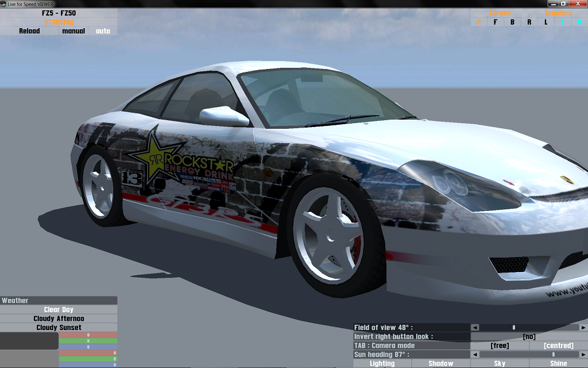Click the 'Invert right button look' label
The height and width of the screenshot is (368, 588).
click(412, 336)
